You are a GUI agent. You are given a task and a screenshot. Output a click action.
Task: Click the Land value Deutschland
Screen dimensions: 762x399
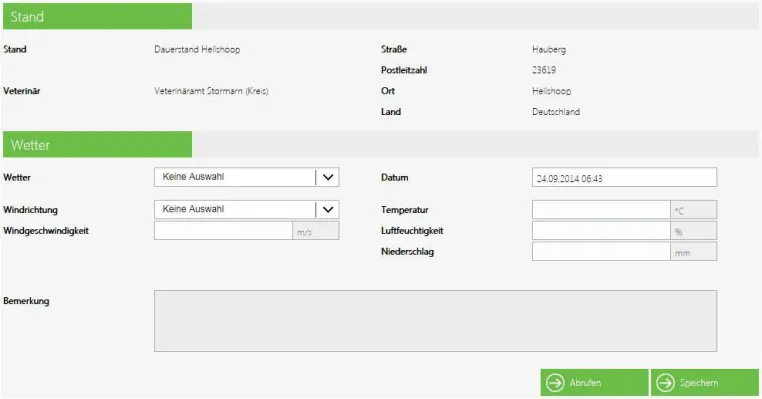pos(555,112)
